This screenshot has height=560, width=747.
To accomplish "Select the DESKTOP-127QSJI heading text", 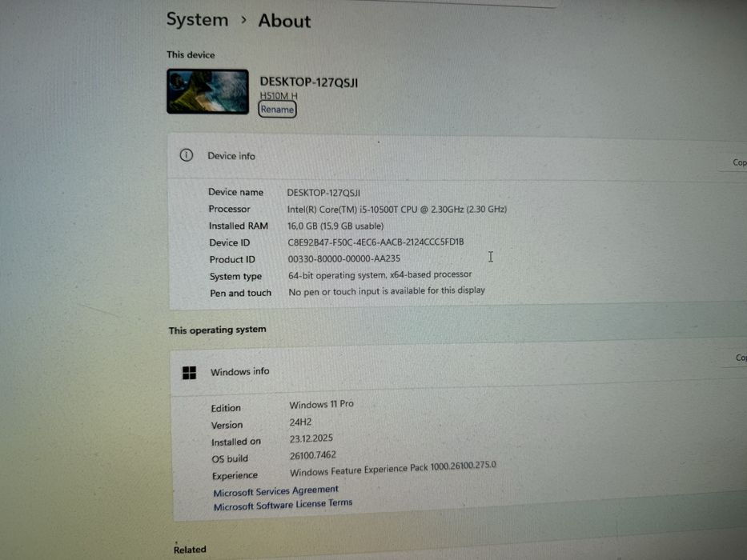I will pos(309,82).
